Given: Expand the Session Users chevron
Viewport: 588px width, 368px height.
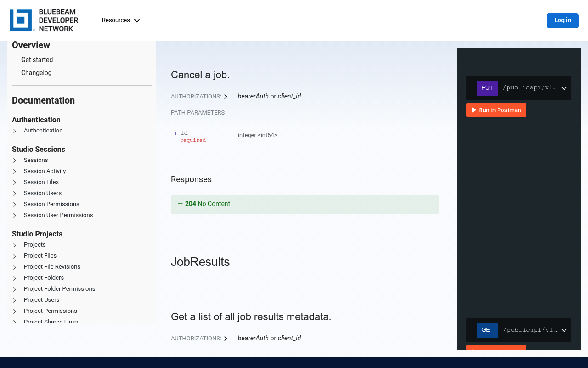Looking at the screenshot, I should click(x=15, y=194).
